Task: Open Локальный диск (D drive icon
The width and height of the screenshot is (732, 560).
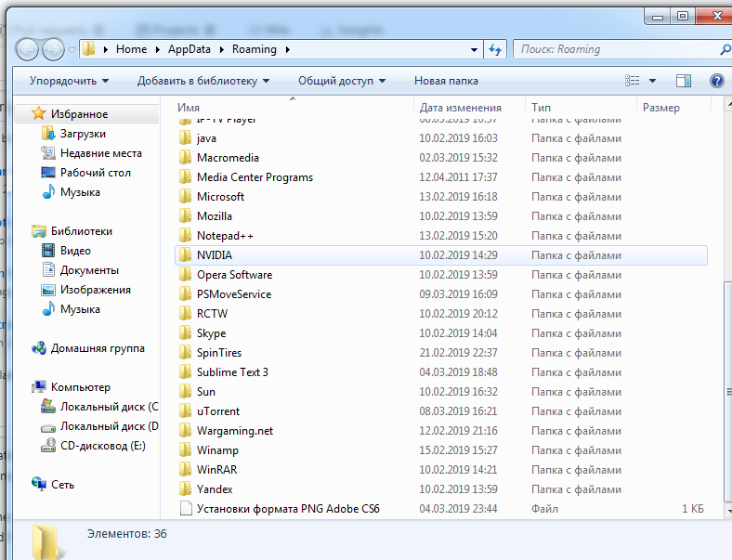Action: 48,426
